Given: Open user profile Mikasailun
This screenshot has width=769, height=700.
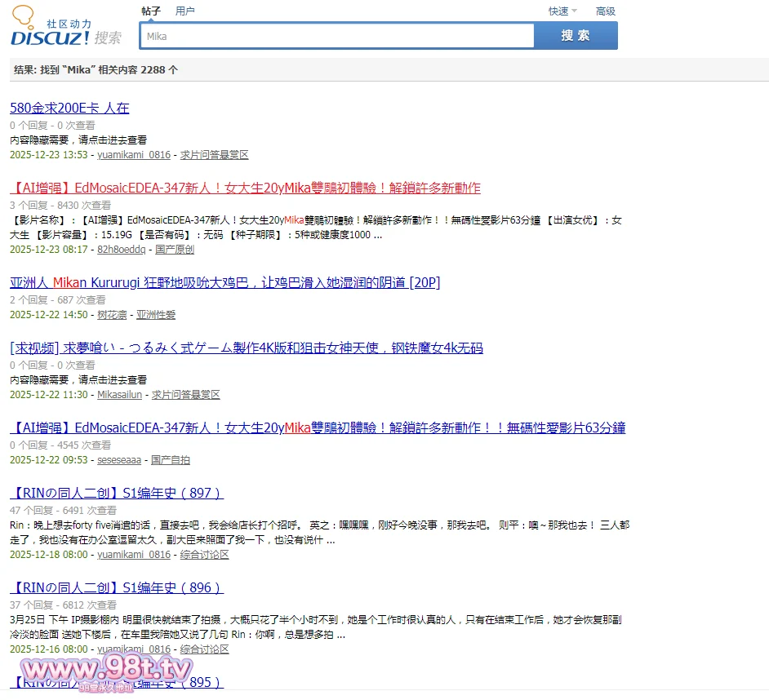Looking at the screenshot, I should (119, 395).
